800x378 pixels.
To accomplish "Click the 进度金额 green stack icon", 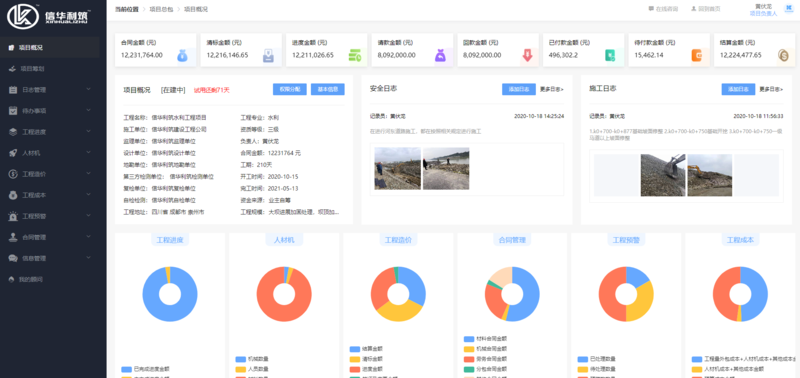I will click(x=355, y=56).
